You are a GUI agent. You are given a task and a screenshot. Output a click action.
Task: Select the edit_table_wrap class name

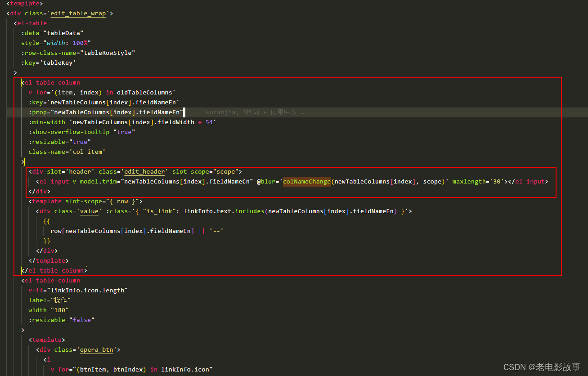coord(78,13)
